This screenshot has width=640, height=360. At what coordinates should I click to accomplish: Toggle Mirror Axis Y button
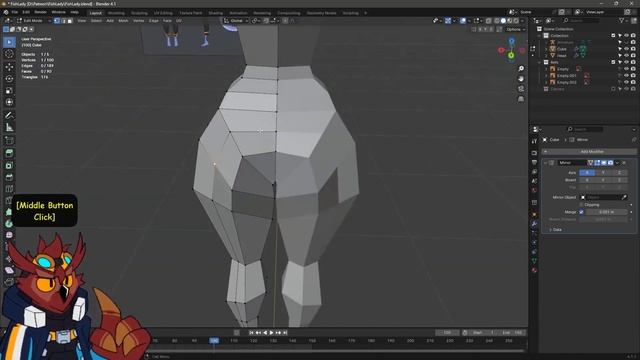(x=603, y=173)
